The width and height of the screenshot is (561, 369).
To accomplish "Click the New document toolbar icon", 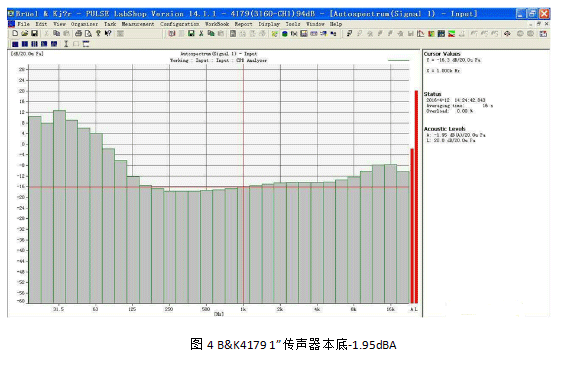I will [x=15, y=33].
